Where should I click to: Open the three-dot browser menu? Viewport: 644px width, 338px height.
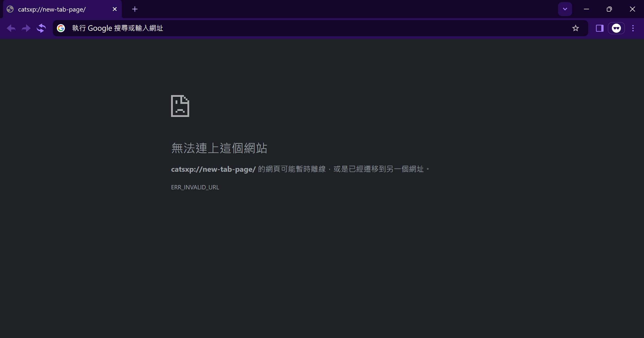633,28
